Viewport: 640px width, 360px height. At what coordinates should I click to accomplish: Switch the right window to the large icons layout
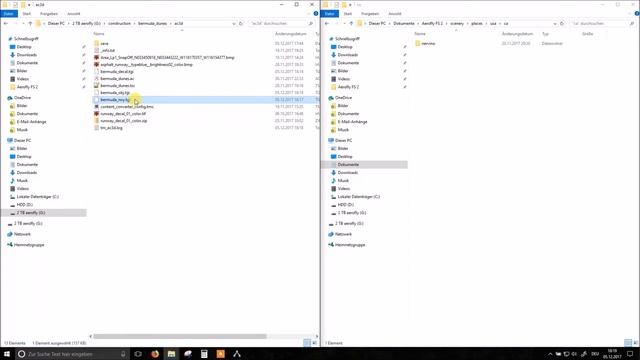click(x=635, y=343)
